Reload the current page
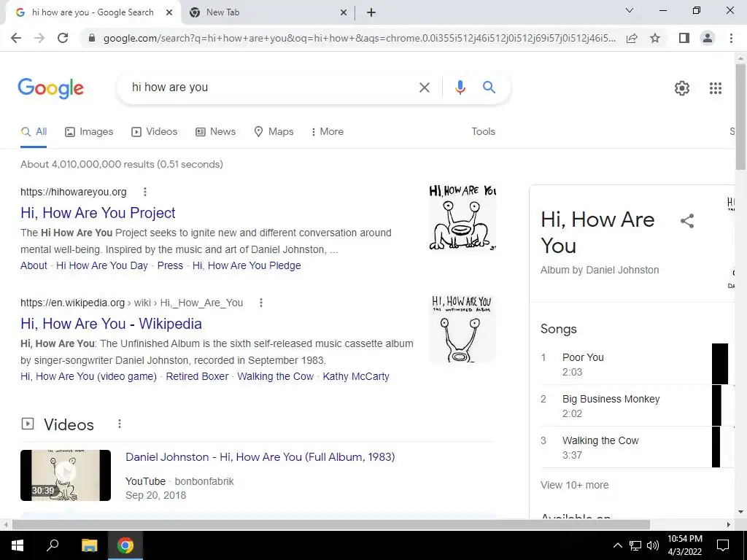The width and height of the screenshot is (747, 560). (63, 38)
